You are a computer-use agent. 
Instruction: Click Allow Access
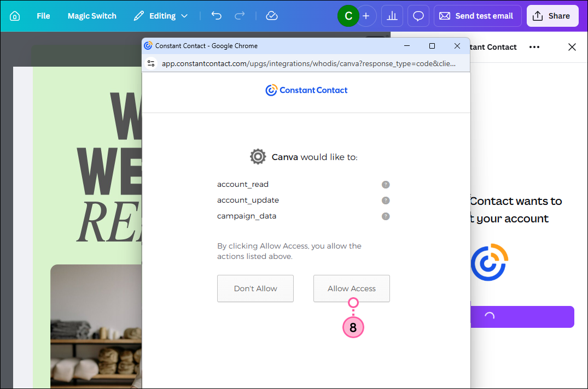[x=351, y=288]
